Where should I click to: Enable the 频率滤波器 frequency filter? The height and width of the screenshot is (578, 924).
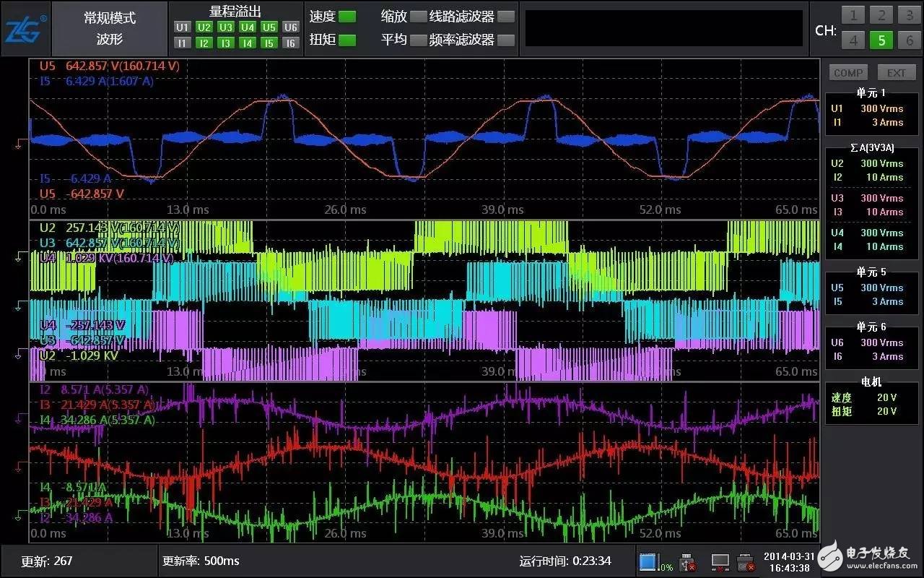click(506, 40)
